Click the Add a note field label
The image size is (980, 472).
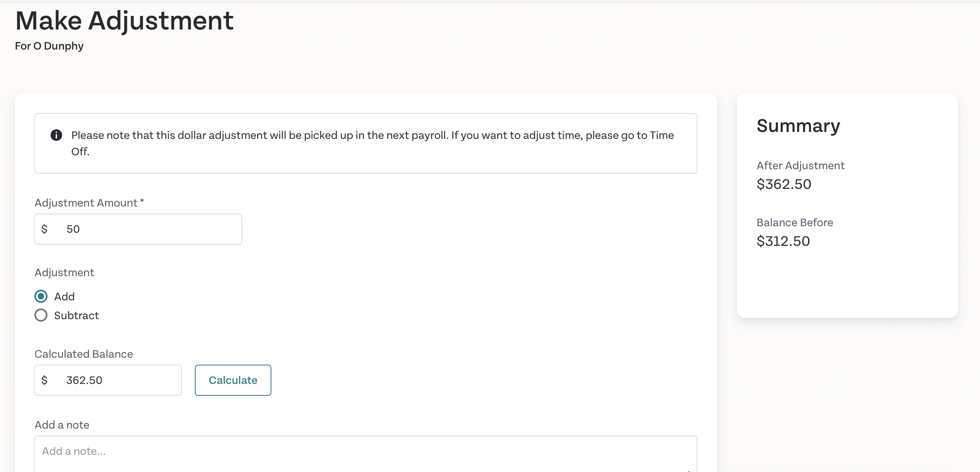(x=62, y=425)
